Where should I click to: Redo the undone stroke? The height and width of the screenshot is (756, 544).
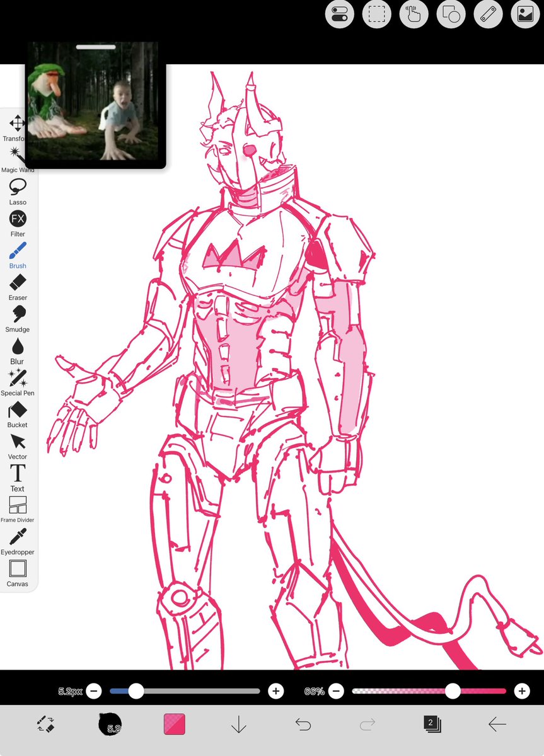(x=367, y=724)
